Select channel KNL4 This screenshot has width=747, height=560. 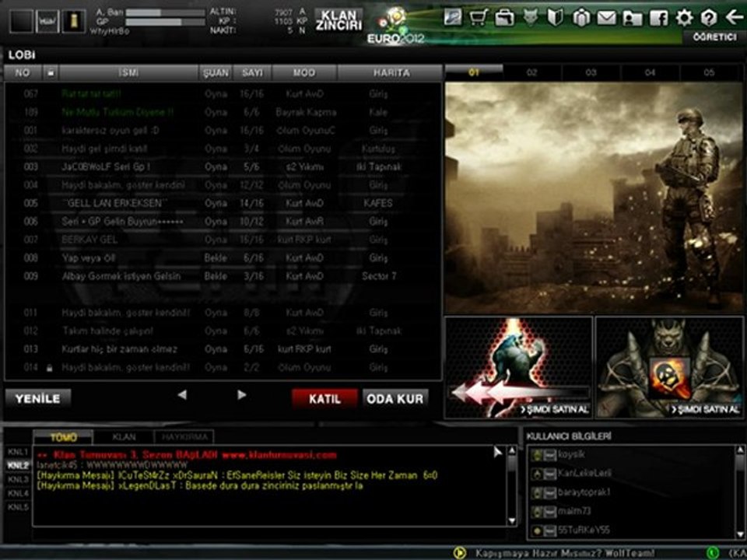[18, 493]
